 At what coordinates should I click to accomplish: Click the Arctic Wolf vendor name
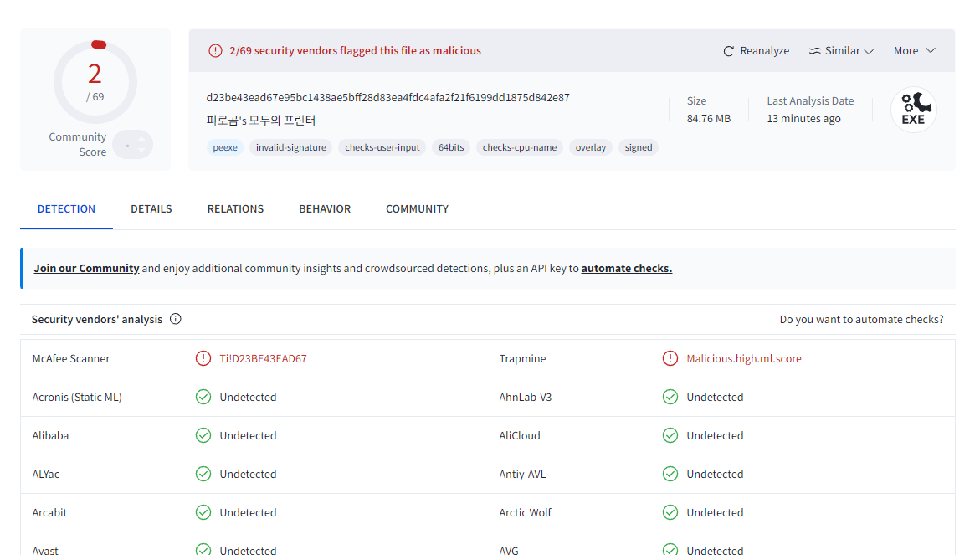click(526, 513)
